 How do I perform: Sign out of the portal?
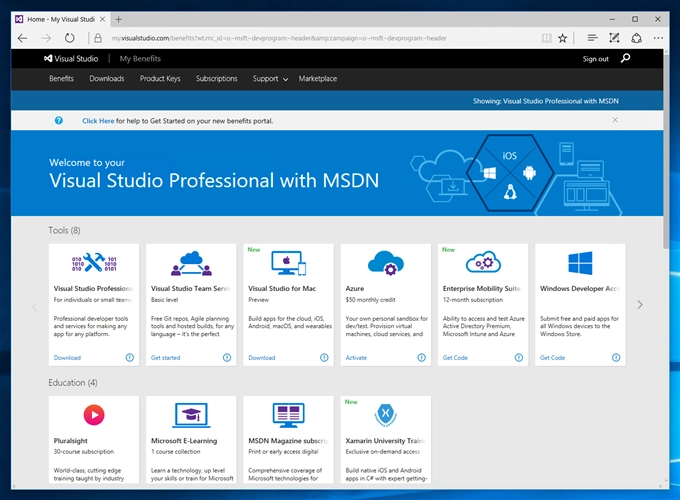click(x=595, y=59)
